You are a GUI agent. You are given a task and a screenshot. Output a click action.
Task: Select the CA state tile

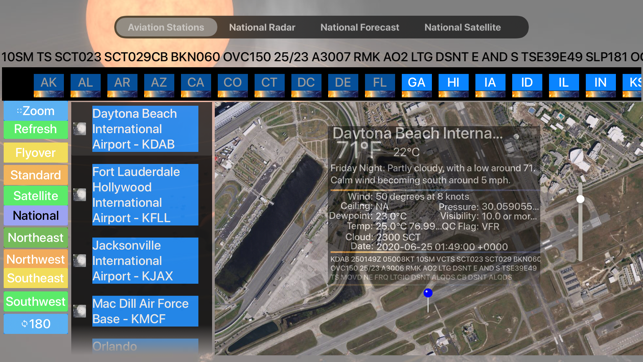click(196, 85)
